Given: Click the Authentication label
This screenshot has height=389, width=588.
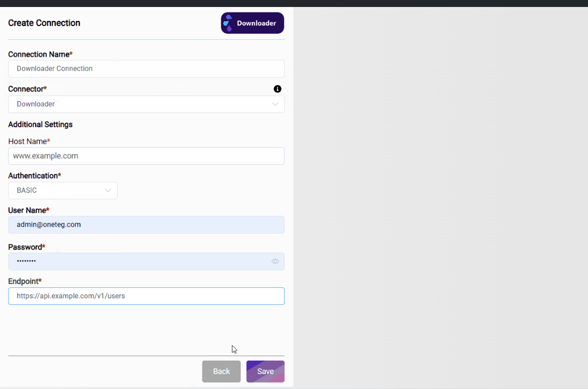Looking at the screenshot, I should [34, 176].
